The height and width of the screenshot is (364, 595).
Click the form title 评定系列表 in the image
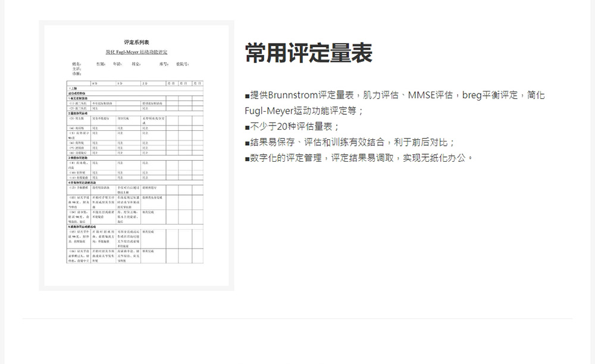[137, 42]
